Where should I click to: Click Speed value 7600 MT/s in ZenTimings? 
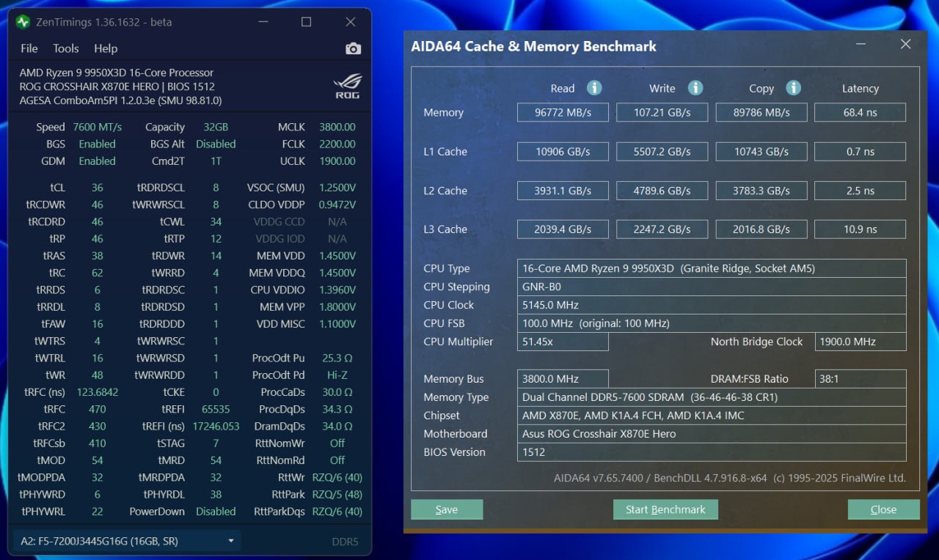(98, 128)
